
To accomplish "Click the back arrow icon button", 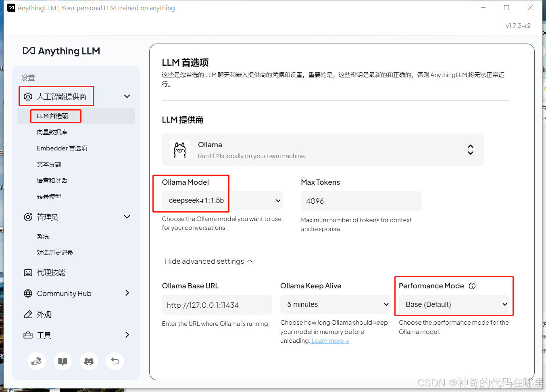I will [x=115, y=361].
